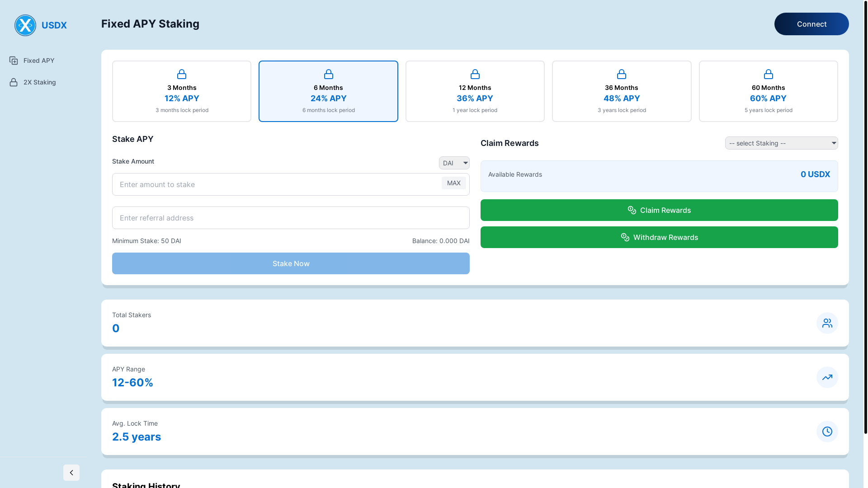
Task: Click the page vertical scrollbar
Action: pos(865,217)
